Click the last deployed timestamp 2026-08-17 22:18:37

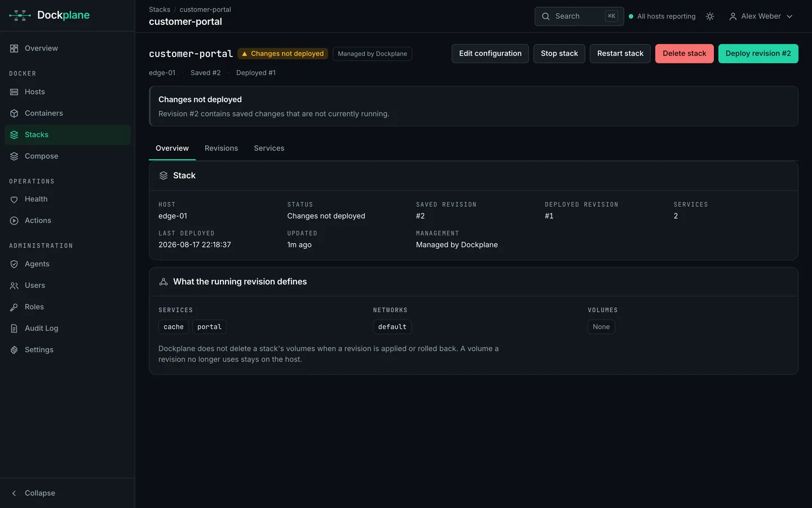tap(195, 245)
